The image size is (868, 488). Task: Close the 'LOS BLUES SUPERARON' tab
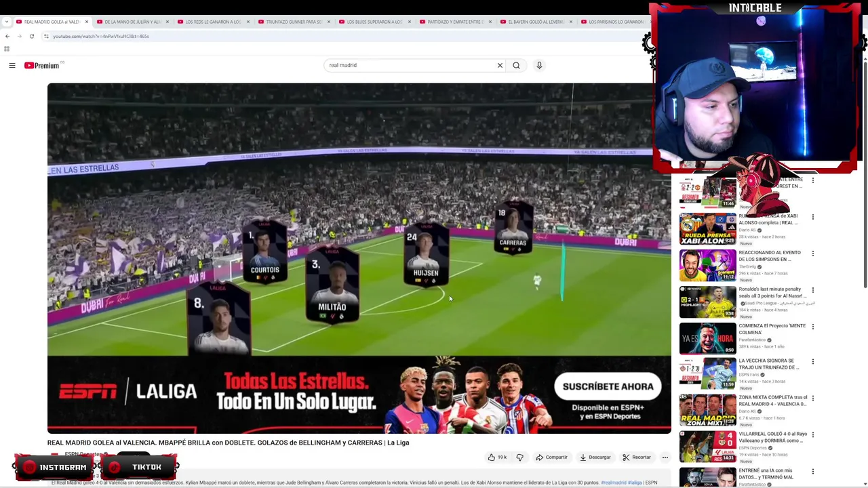(x=409, y=22)
